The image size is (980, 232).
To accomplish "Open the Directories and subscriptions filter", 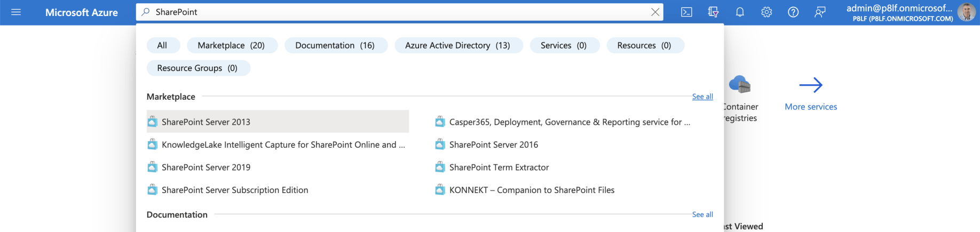I will [713, 12].
